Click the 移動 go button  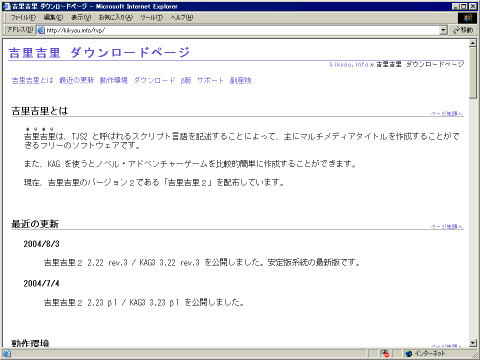point(463,30)
